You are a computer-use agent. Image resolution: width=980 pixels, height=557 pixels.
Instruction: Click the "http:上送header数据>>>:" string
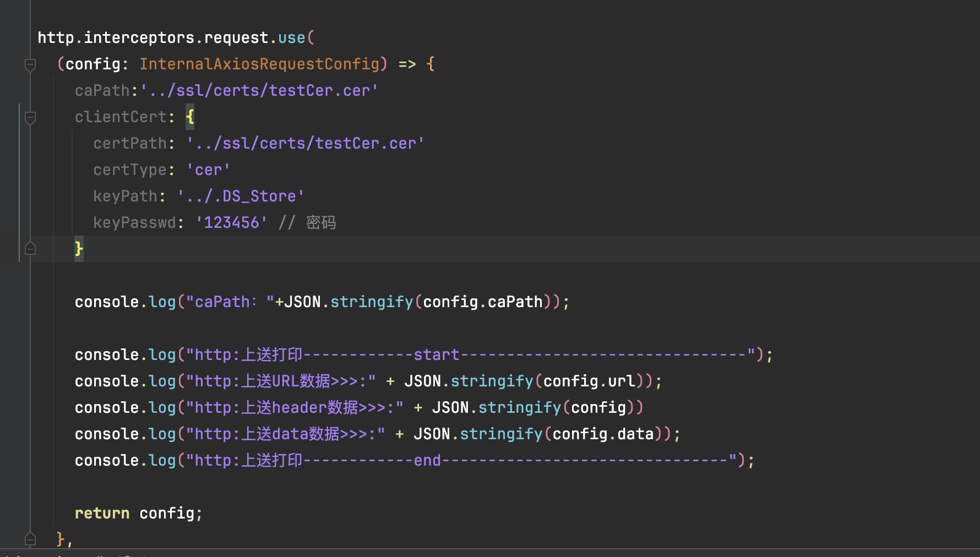pyautogui.click(x=295, y=407)
